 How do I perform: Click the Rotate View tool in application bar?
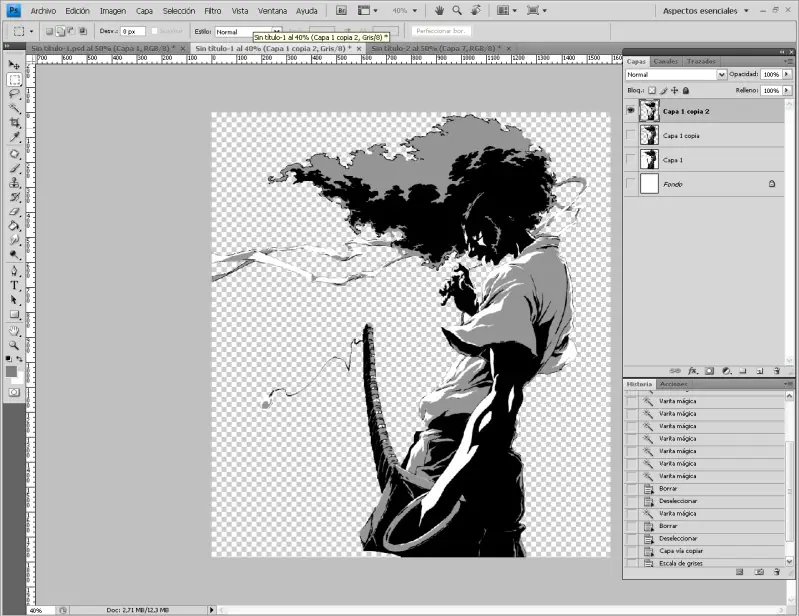pos(476,10)
